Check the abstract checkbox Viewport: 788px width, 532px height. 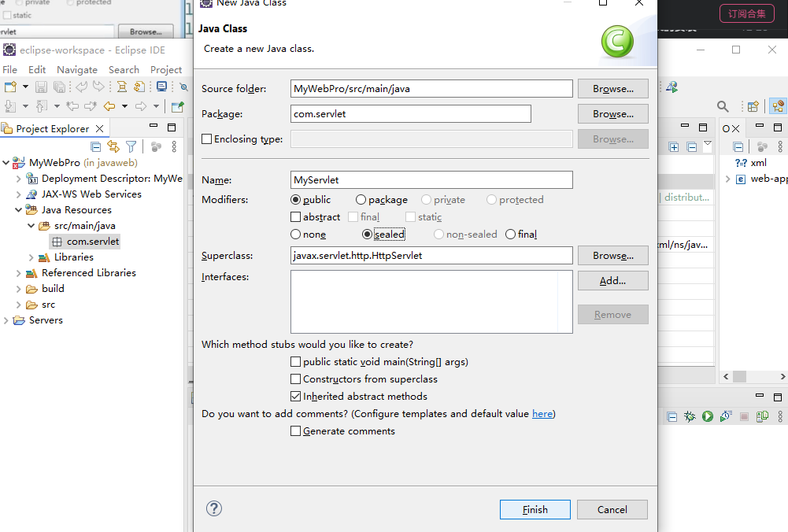pos(295,217)
